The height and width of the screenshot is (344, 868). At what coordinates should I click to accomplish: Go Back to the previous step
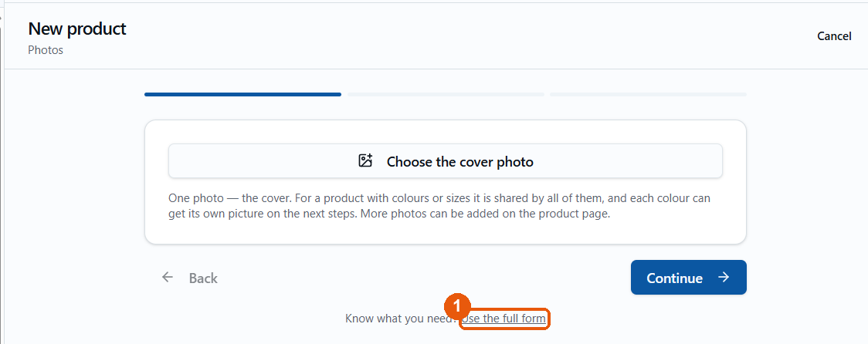coord(189,277)
